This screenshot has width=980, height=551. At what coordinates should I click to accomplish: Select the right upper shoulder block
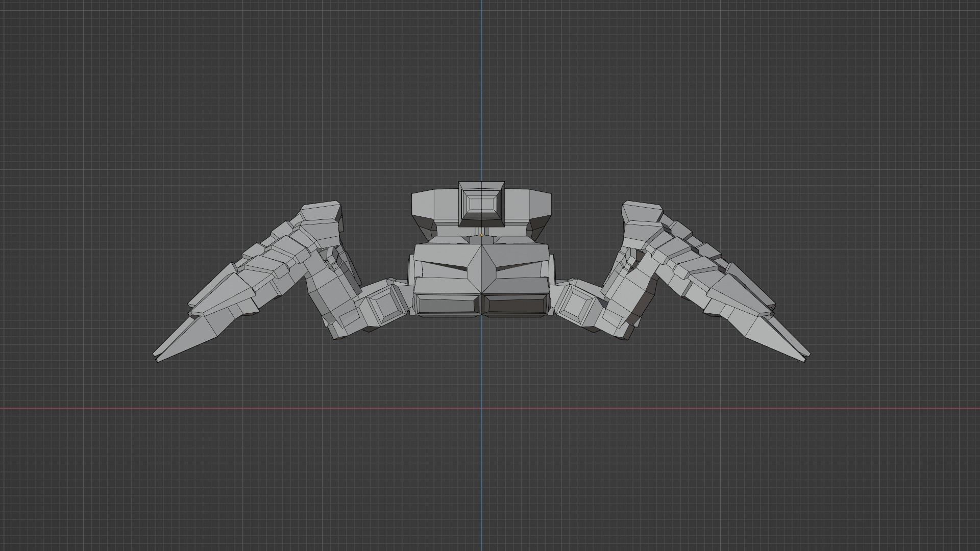[x=642, y=212]
